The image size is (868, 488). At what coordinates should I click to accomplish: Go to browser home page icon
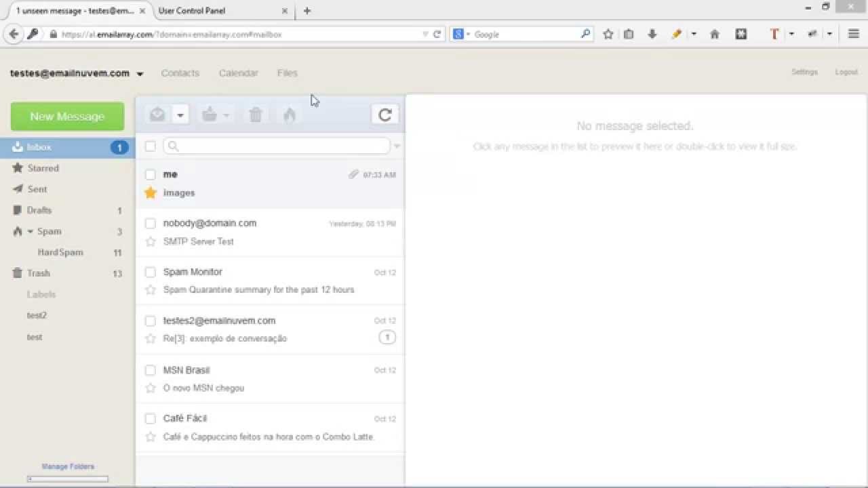[715, 34]
